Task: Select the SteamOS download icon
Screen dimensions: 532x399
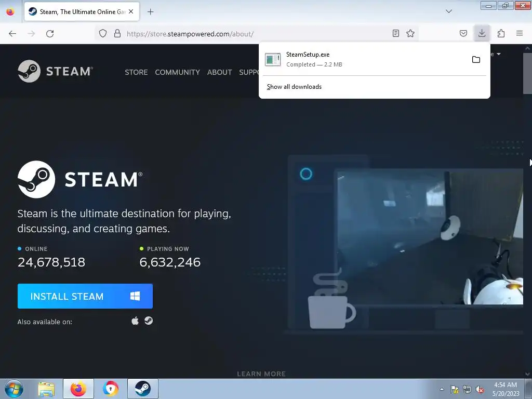Action: [149, 321]
